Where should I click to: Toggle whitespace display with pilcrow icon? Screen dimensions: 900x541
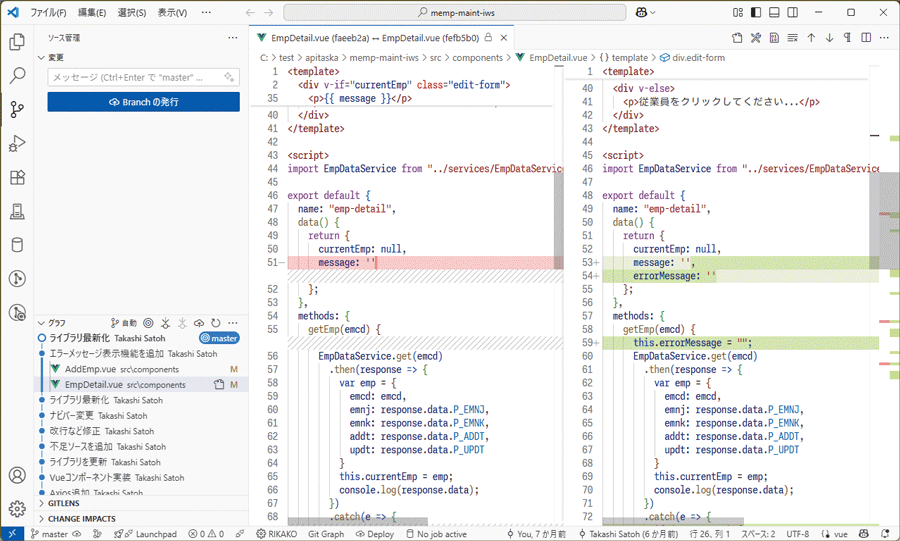(x=846, y=38)
